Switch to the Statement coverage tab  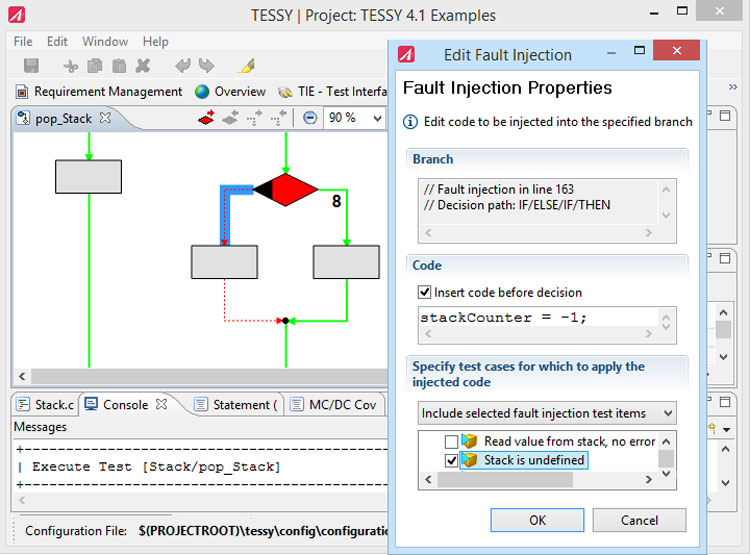tap(236, 405)
